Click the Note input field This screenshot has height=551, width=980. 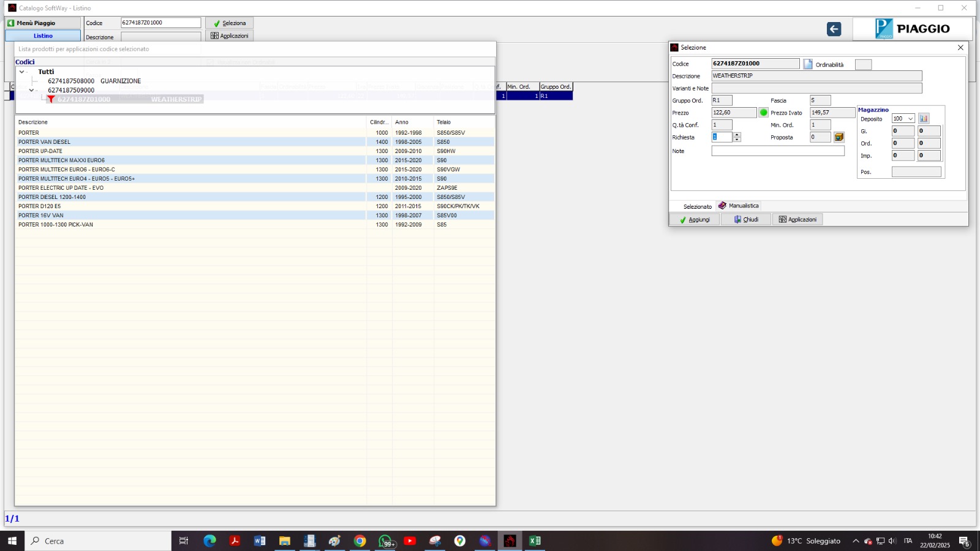[x=777, y=151]
